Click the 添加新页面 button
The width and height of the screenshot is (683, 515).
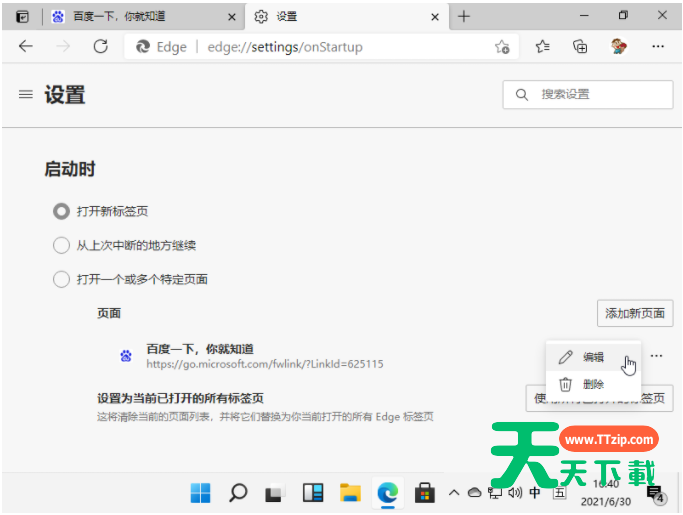coord(635,313)
